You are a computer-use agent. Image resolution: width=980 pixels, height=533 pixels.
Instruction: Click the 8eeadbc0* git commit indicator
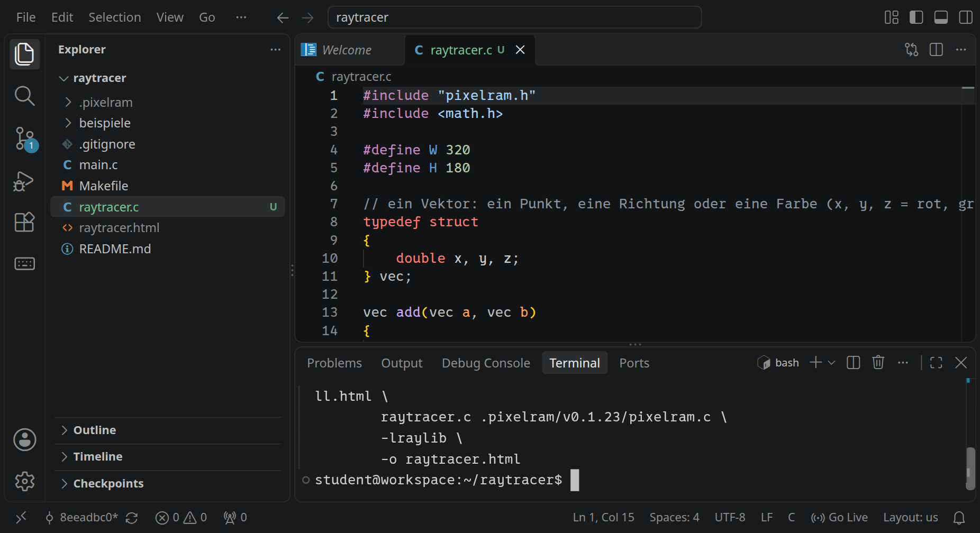tap(82, 517)
